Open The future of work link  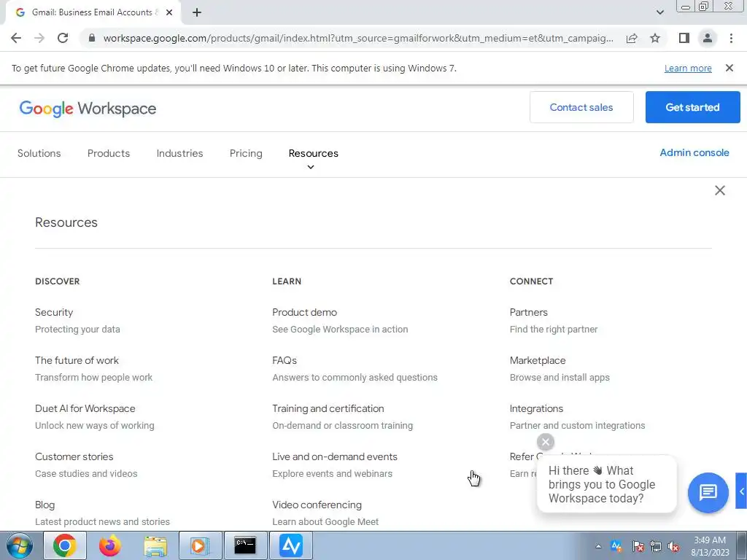pos(77,360)
